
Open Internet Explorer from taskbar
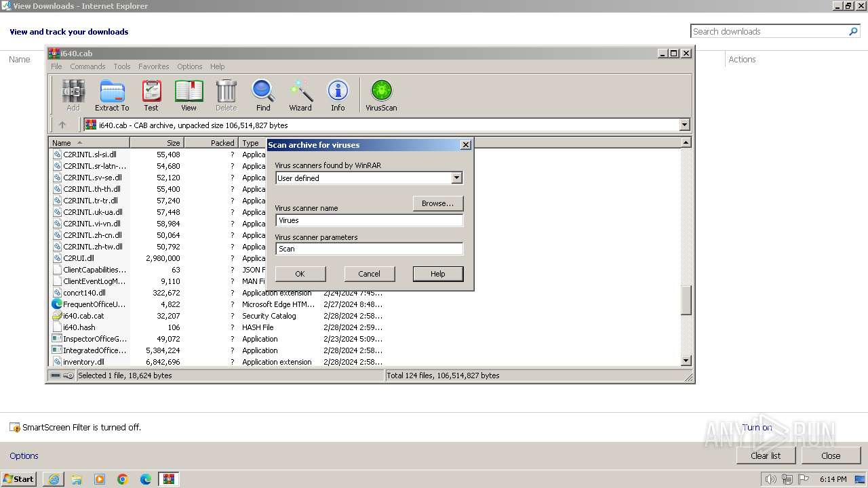click(54, 479)
